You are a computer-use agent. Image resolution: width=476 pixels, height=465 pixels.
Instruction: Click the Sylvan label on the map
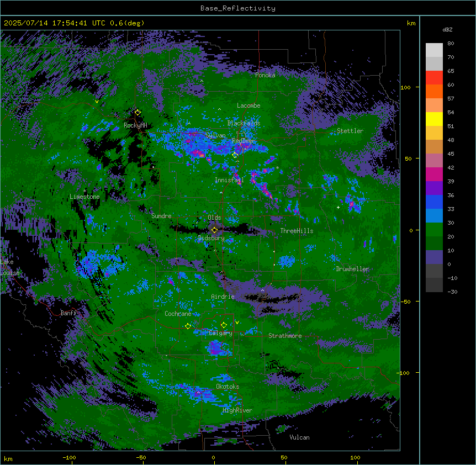pos(215,135)
